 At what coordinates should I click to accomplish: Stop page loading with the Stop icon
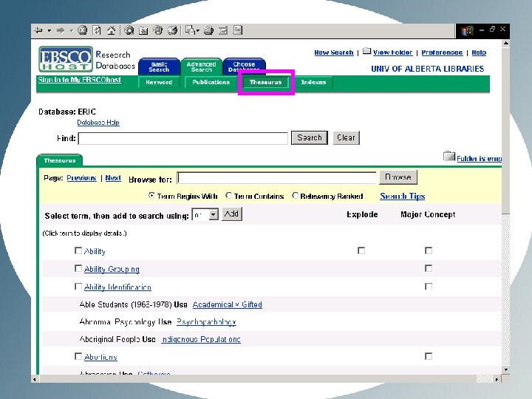pos(82,30)
